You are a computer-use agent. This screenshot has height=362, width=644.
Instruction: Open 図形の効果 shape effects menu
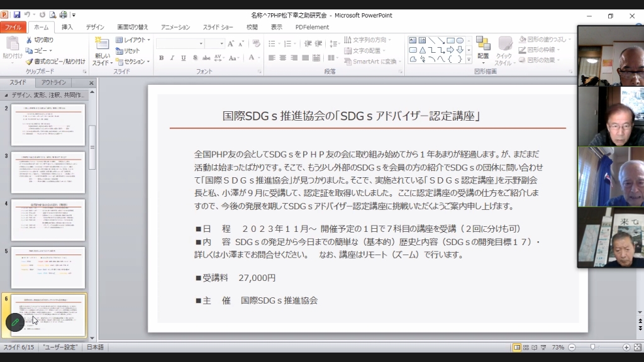pyautogui.click(x=539, y=60)
